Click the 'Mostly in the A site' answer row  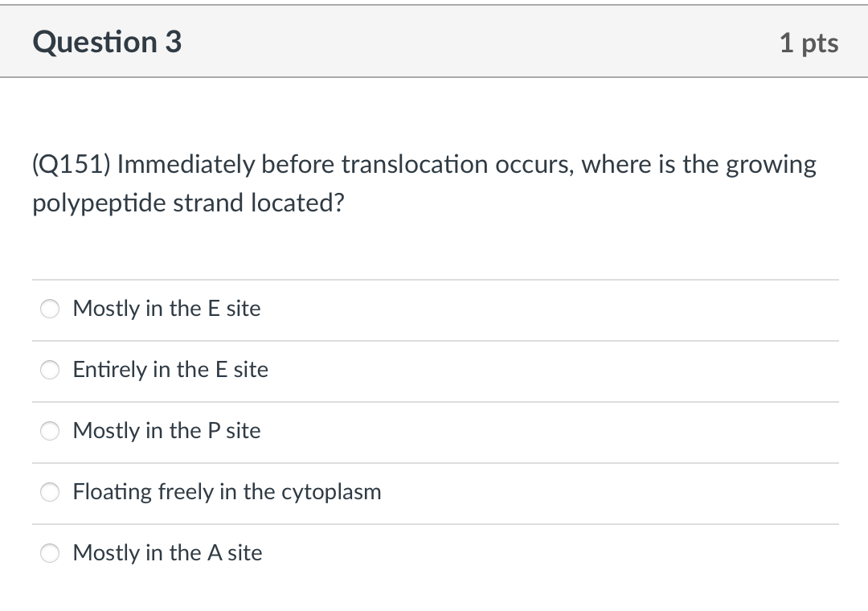[x=167, y=553]
